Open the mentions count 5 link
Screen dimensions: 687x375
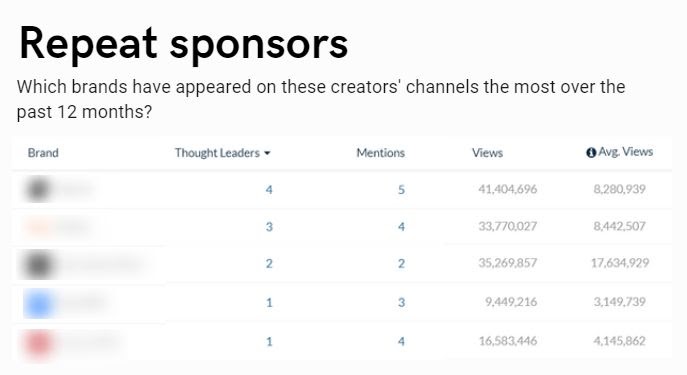click(x=401, y=190)
